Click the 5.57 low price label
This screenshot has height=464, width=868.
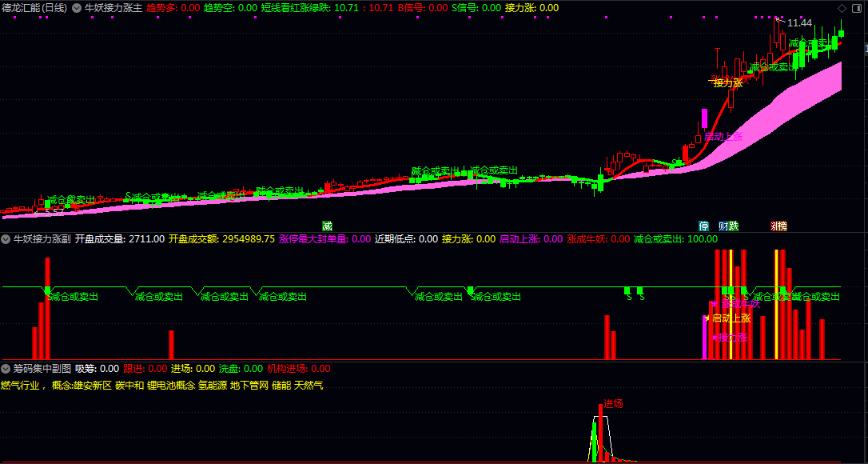pyautogui.click(x=54, y=211)
